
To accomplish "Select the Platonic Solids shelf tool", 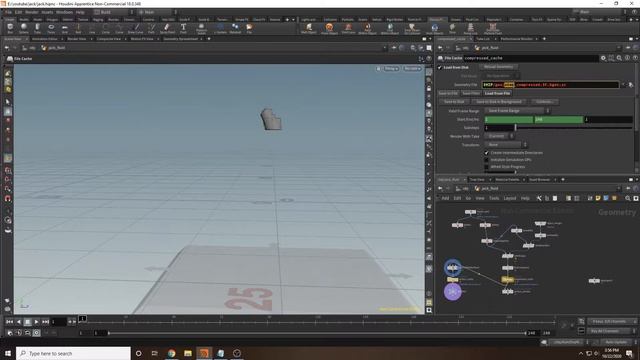I will point(201,28).
